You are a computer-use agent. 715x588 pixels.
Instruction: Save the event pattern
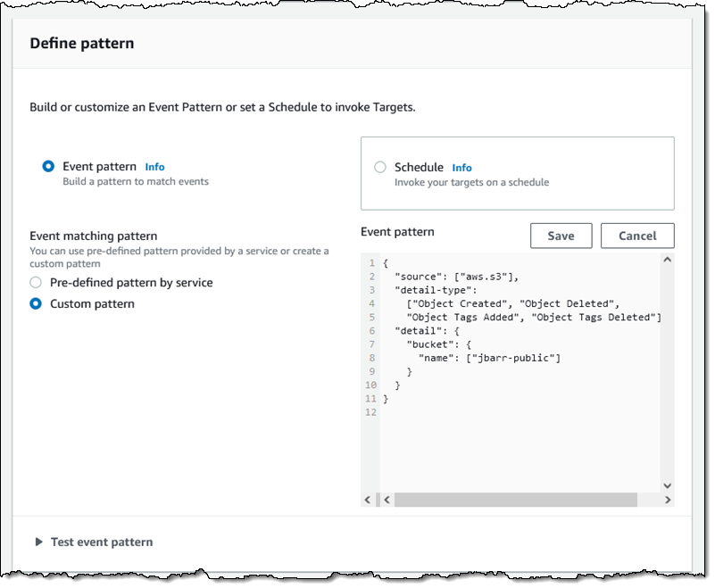point(561,236)
